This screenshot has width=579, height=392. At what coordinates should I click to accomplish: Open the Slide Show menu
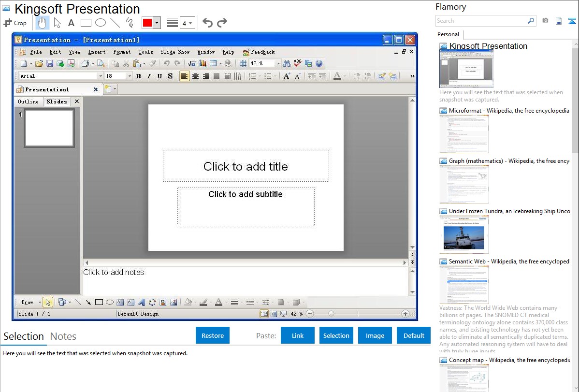pos(175,52)
